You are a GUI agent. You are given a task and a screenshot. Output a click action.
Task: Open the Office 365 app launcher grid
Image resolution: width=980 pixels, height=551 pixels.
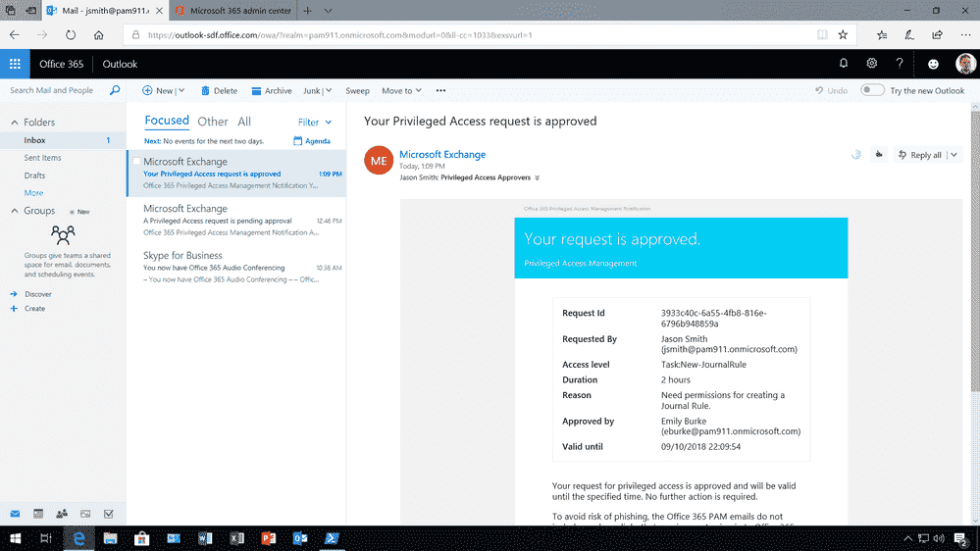(15, 64)
